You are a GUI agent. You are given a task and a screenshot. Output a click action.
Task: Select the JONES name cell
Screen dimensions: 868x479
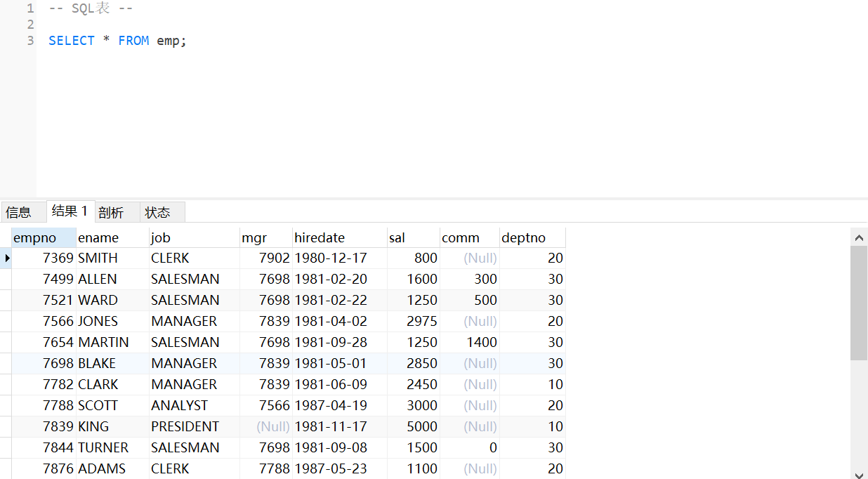(112, 321)
